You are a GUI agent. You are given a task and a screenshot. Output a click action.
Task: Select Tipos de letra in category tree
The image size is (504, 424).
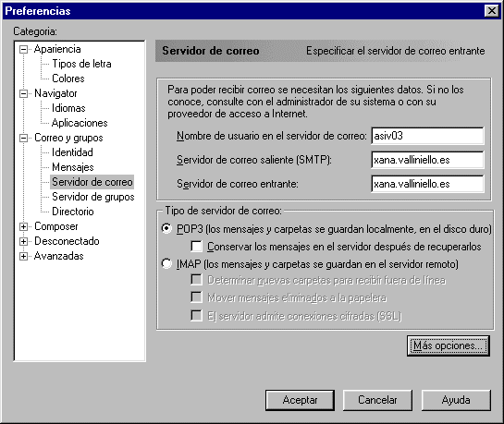pos(81,64)
